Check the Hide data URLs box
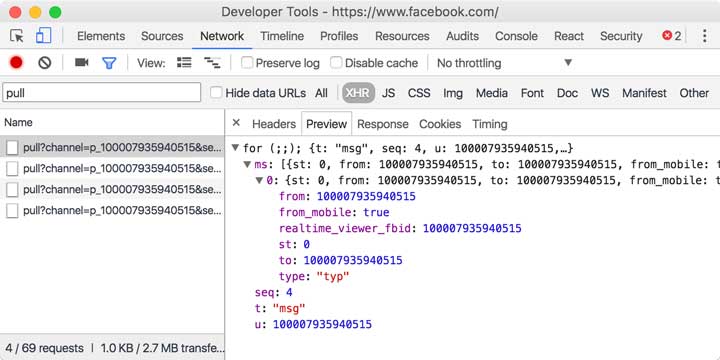The height and width of the screenshot is (360, 720). (x=216, y=93)
